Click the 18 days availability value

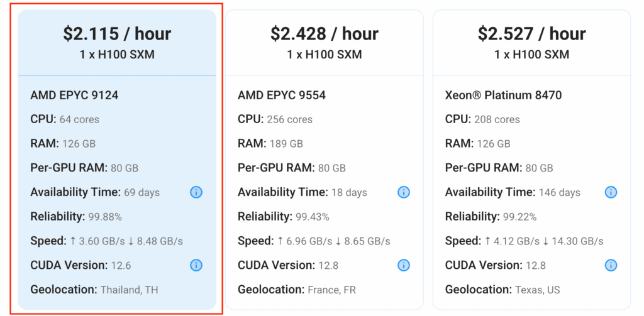click(x=349, y=192)
